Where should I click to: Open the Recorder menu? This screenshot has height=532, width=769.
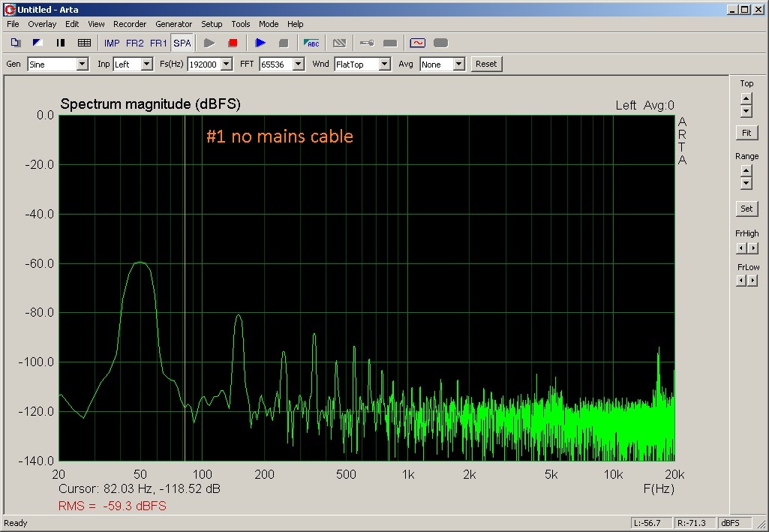click(130, 24)
